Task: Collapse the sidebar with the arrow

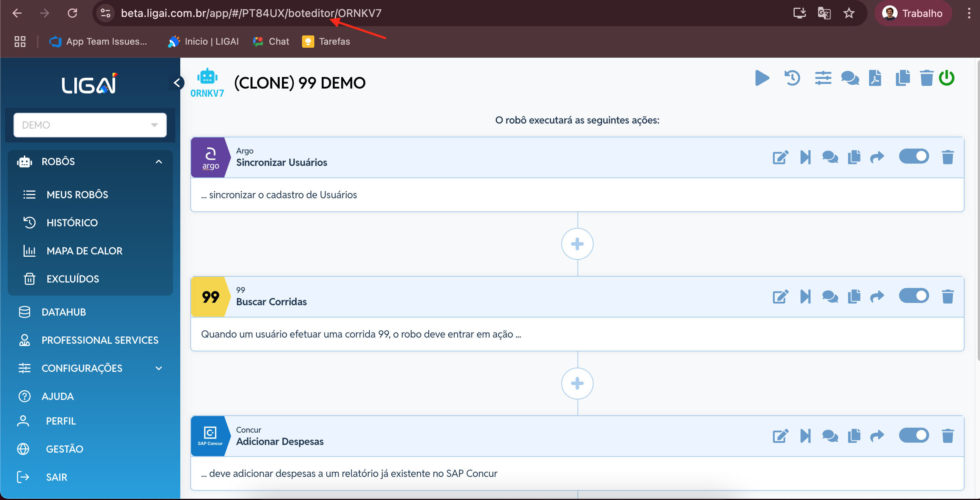Action: point(177,83)
